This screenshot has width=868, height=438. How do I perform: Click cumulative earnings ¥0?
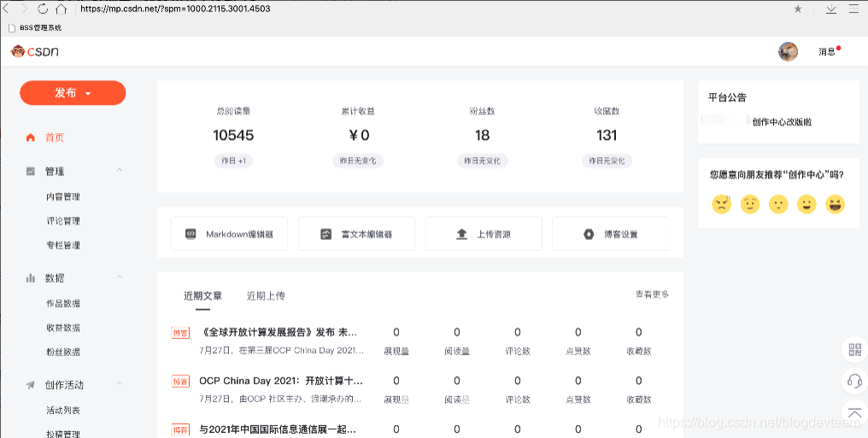click(359, 136)
